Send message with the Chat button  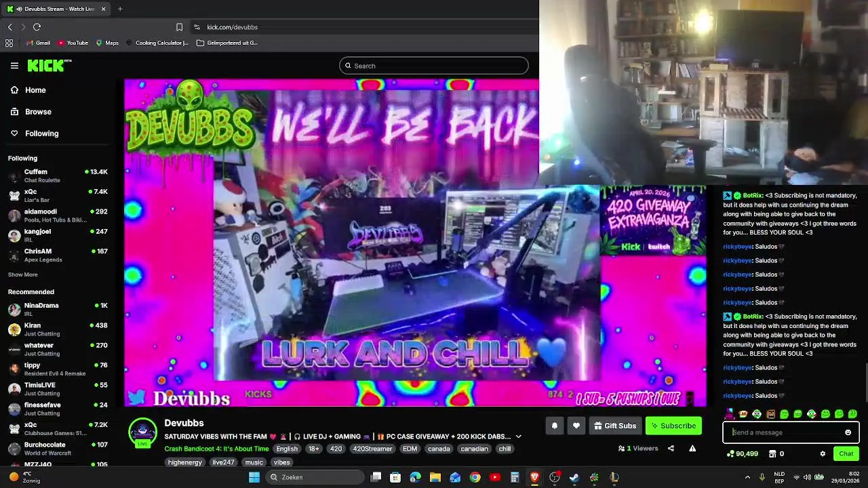pos(846,453)
